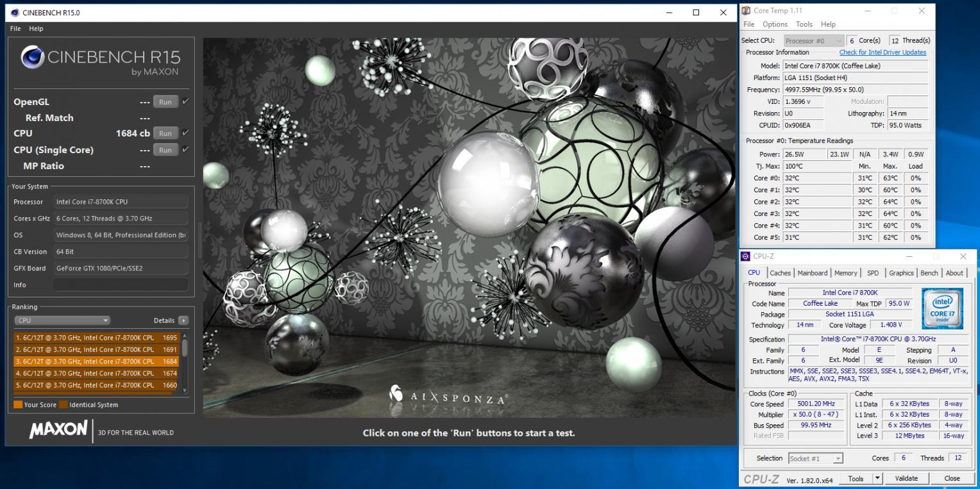Switch to CPU-Z Mainboard tab

(813, 273)
